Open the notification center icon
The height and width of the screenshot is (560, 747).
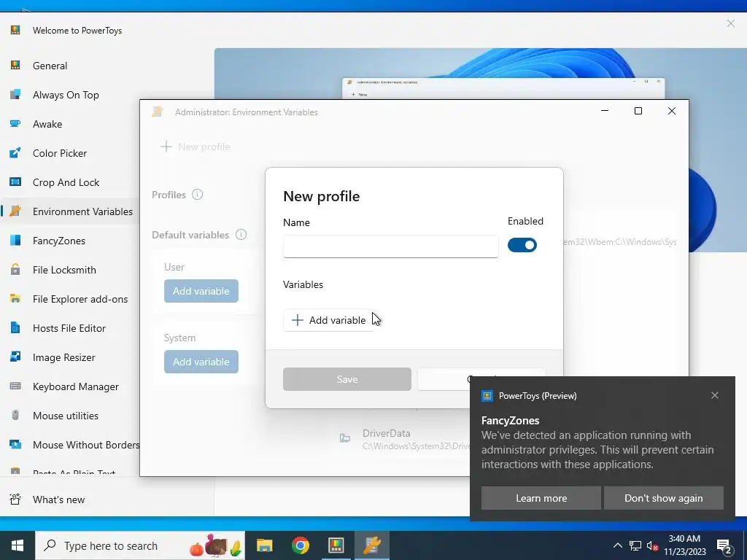[x=724, y=545]
